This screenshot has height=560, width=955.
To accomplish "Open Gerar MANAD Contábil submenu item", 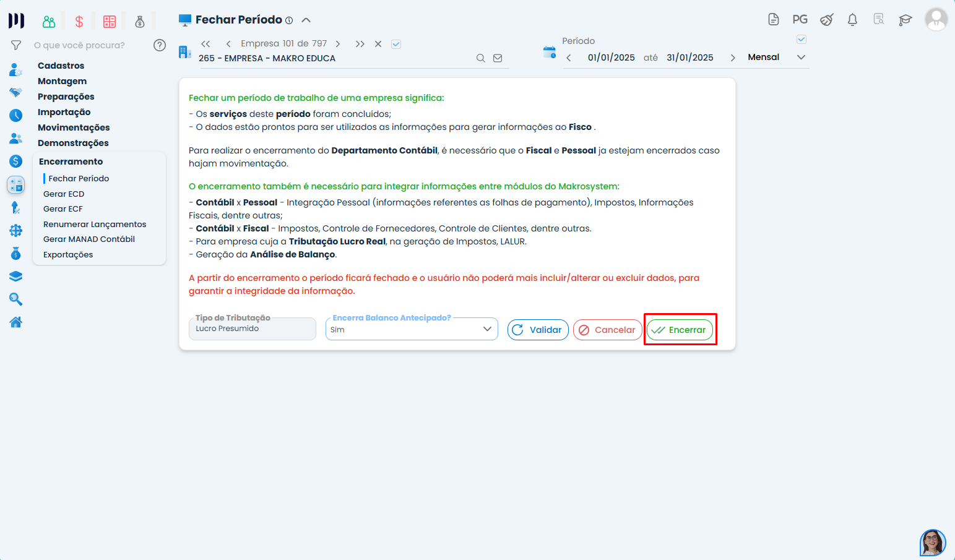I will pyautogui.click(x=89, y=239).
